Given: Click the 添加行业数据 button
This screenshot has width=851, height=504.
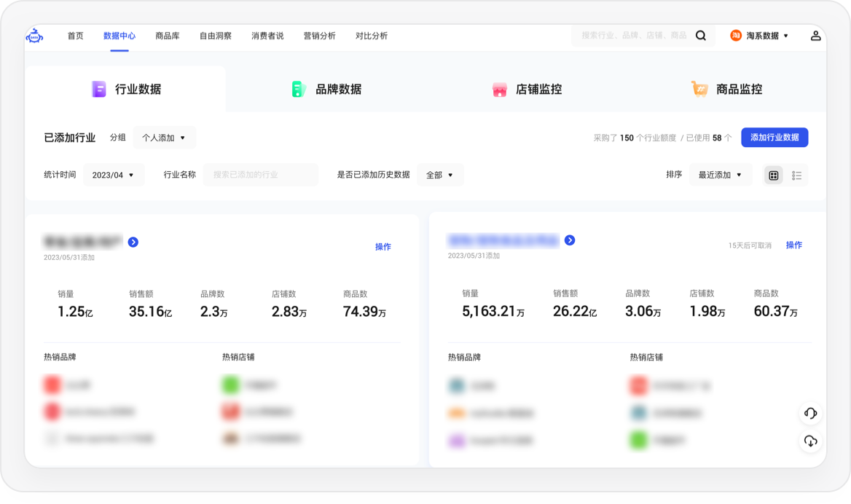Looking at the screenshot, I should click(x=774, y=138).
